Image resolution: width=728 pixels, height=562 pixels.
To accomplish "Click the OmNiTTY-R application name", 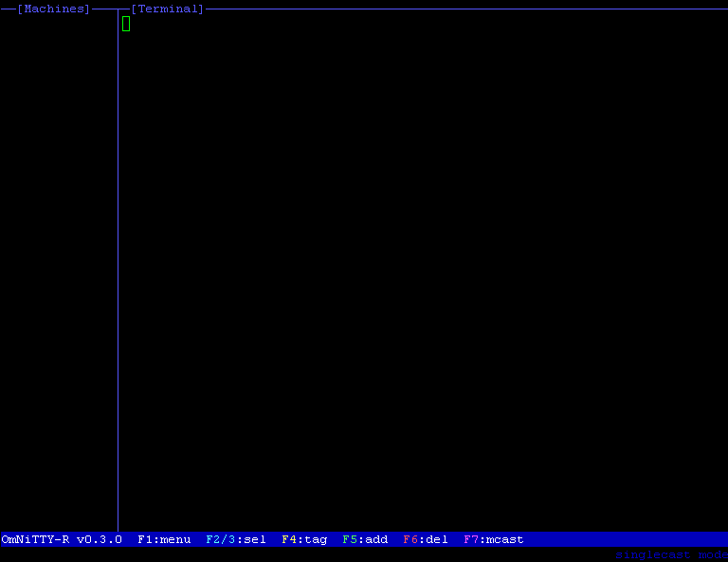I will click(x=35, y=539).
